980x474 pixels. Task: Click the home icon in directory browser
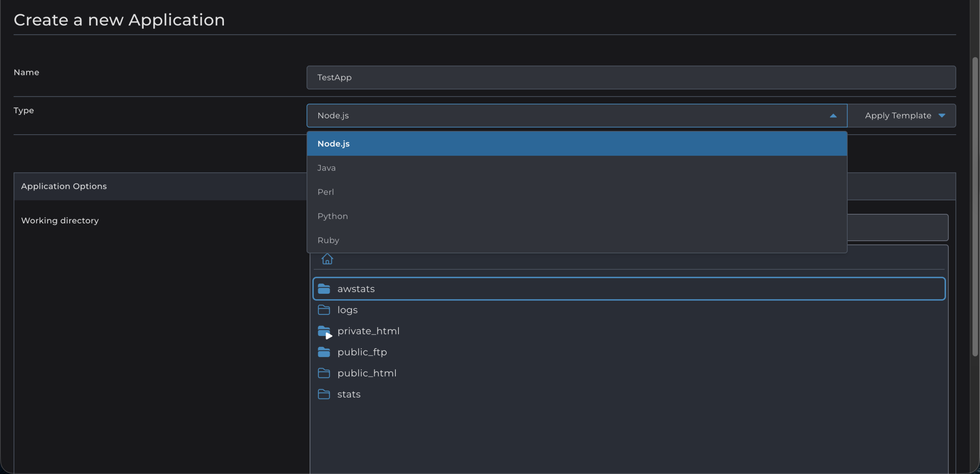pyautogui.click(x=327, y=259)
